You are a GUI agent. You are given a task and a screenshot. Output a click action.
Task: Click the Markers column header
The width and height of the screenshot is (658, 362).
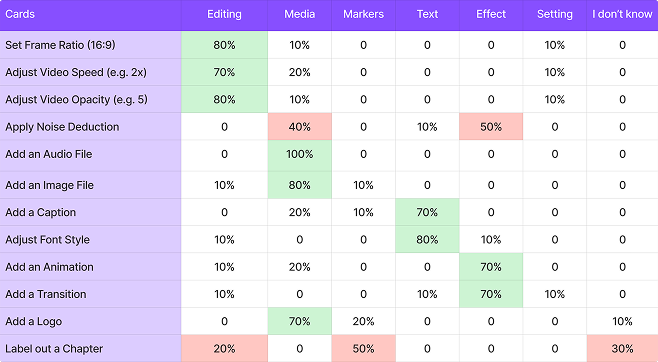[363, 14]
